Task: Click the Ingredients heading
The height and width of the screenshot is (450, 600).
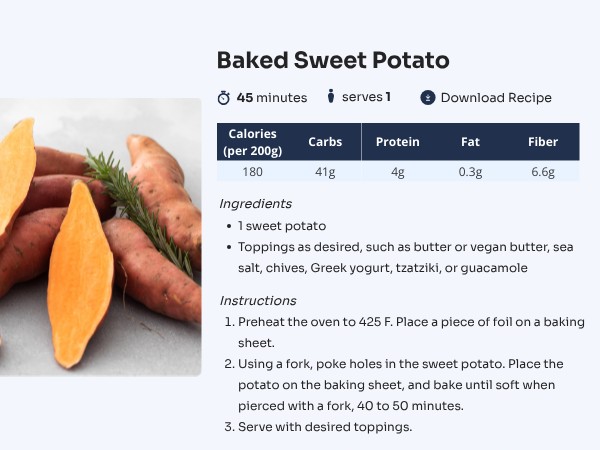Action: (x=256, y=203)
